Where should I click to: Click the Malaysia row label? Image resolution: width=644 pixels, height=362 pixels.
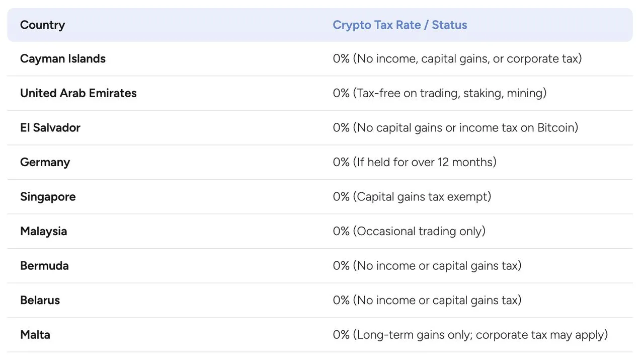coord(43,231)
